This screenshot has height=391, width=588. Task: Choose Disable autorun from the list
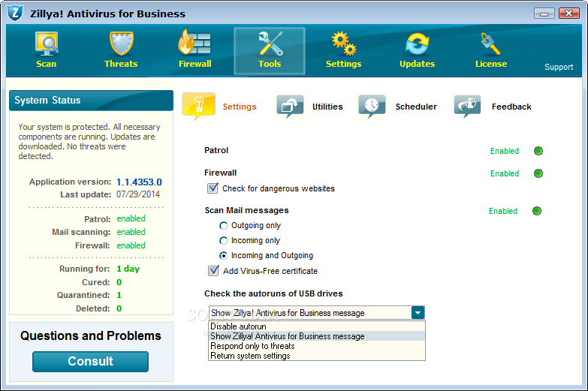point(317,326)
